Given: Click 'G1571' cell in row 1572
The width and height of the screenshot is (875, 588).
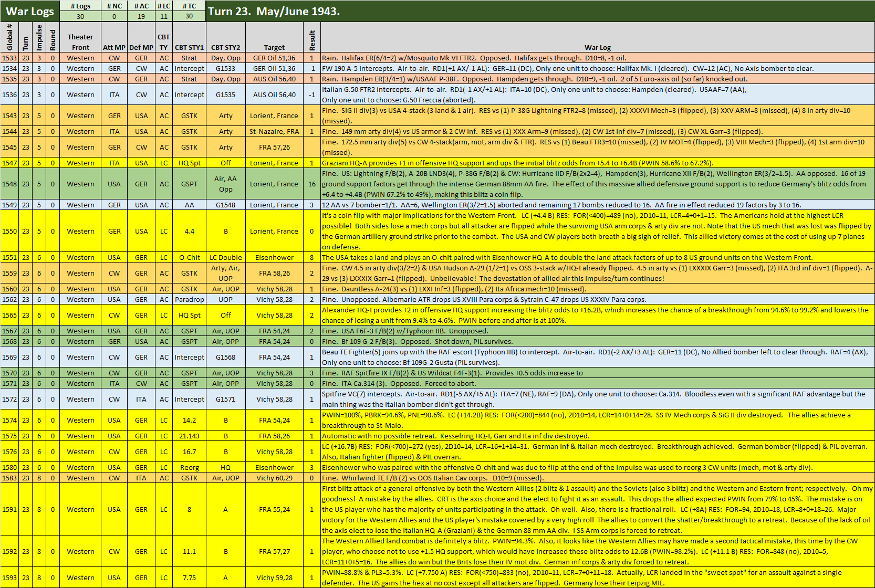Looking at the screenshot, I should coord(226,399).
